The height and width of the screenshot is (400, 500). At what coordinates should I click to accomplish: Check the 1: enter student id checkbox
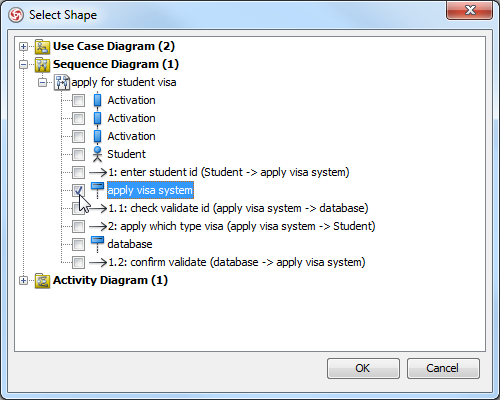(79, 172)
